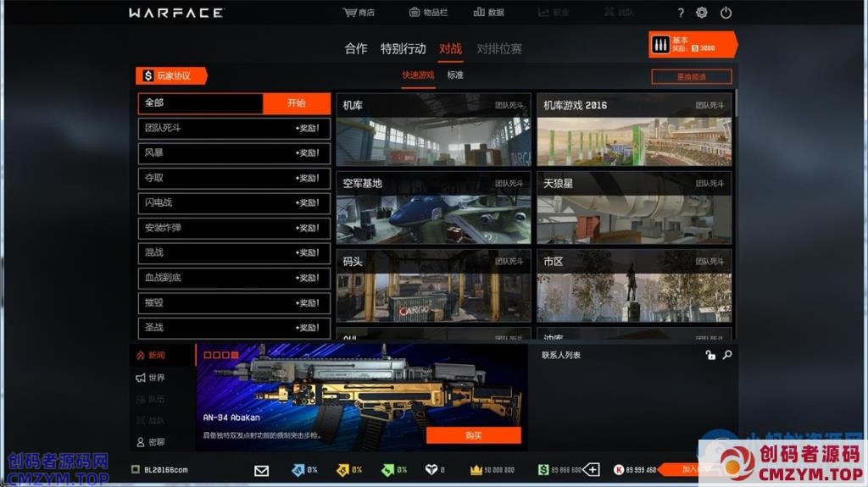The image size is (868, 487).
Task: Click the search magnifier in contacts list
Action: pyautogui.click(x=727, y=355)
